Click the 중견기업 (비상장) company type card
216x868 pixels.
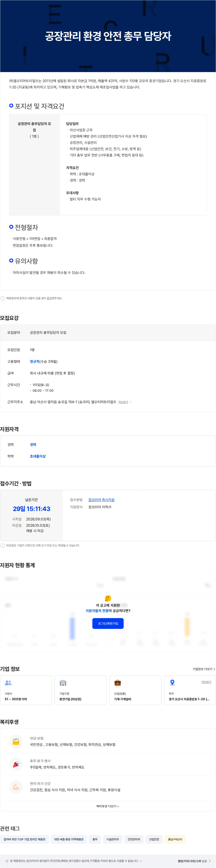(x=81, y=690)
